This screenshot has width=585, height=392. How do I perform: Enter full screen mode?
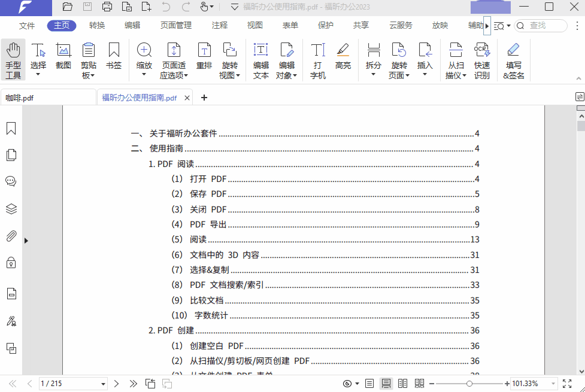click(567, 384)
